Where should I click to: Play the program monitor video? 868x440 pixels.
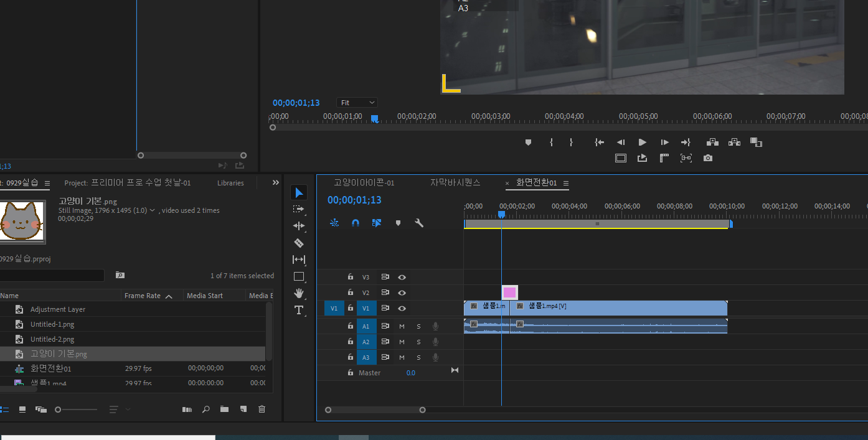[x=643, y=143]
